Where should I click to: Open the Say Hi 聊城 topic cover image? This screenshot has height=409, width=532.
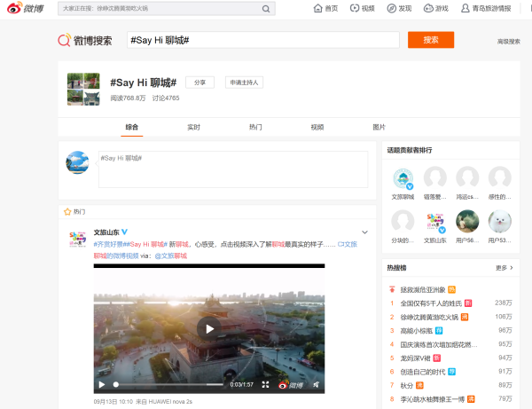pos(83,89)
